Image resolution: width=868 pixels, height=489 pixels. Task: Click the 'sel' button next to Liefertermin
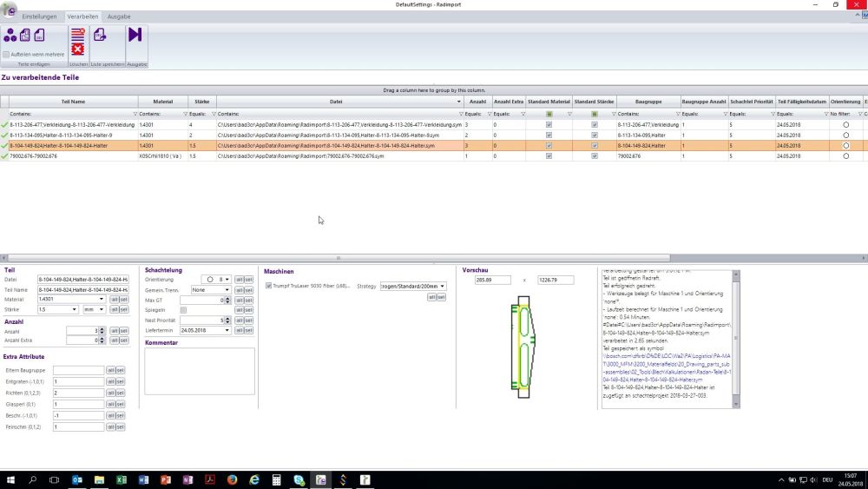(249, 331)
